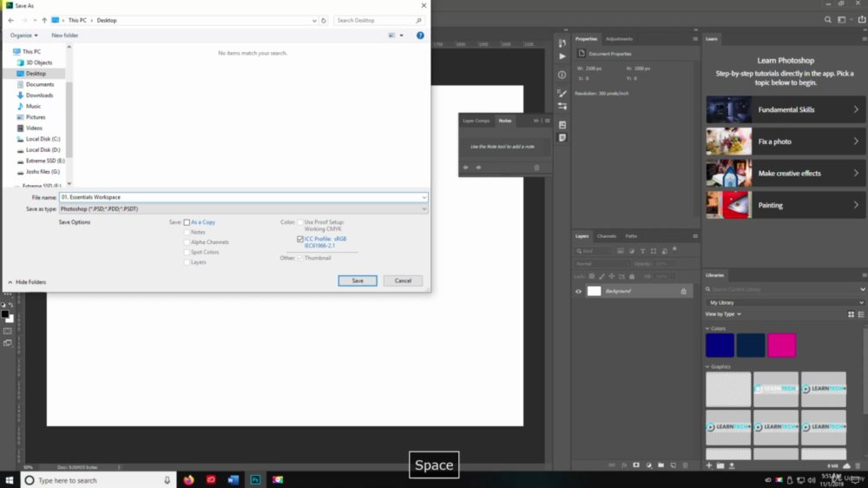Open the Brush Settings panel icon
The height and width of the screenshot is (488, 868).
562,93
